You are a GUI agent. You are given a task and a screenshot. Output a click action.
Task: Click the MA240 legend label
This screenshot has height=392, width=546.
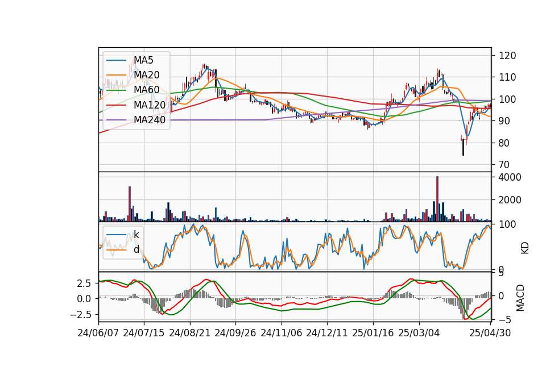click(x=150, y=120)
